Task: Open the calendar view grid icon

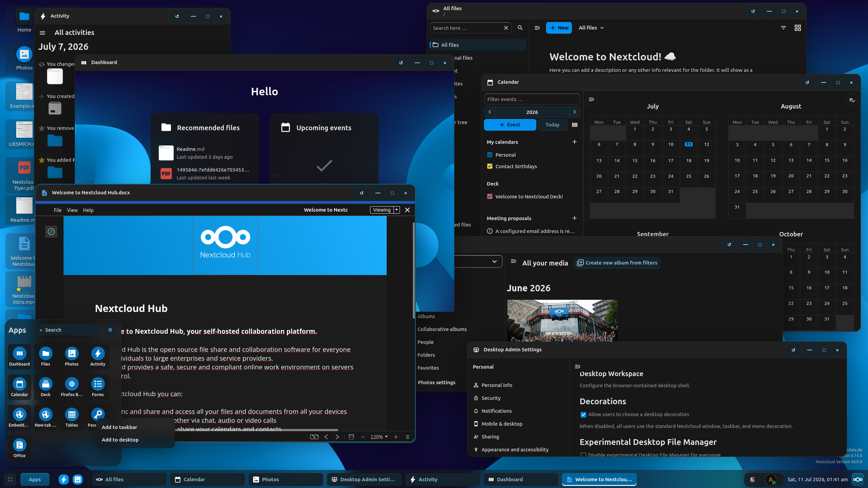Action: (x=575, y=125)
